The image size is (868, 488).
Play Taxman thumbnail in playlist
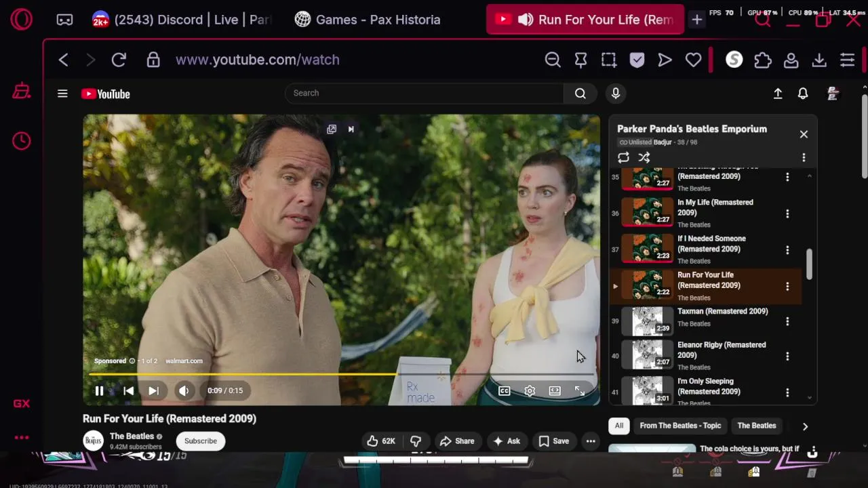tap(647, 321)
